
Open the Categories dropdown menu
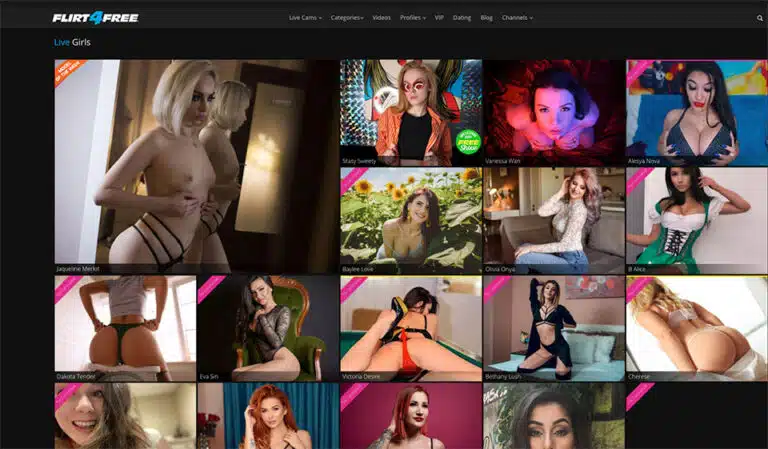[347, 18]
